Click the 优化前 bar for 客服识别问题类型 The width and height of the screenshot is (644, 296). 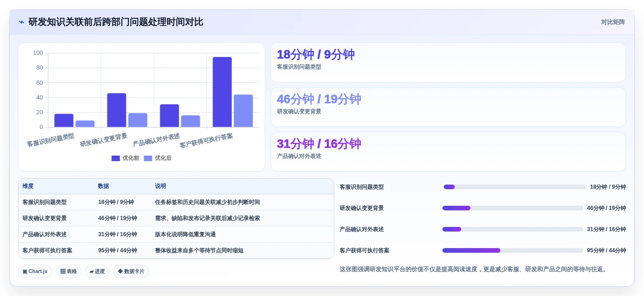point(64,121)
